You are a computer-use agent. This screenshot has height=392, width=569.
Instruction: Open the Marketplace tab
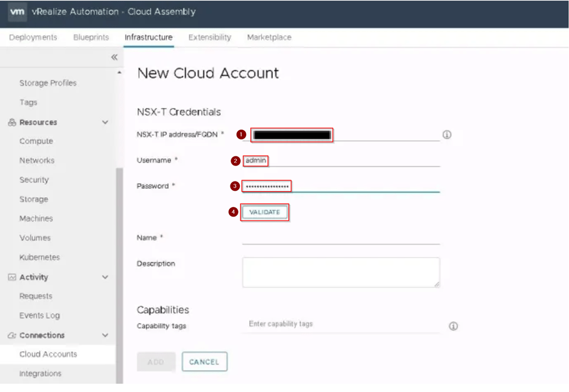tap(269, 37)
